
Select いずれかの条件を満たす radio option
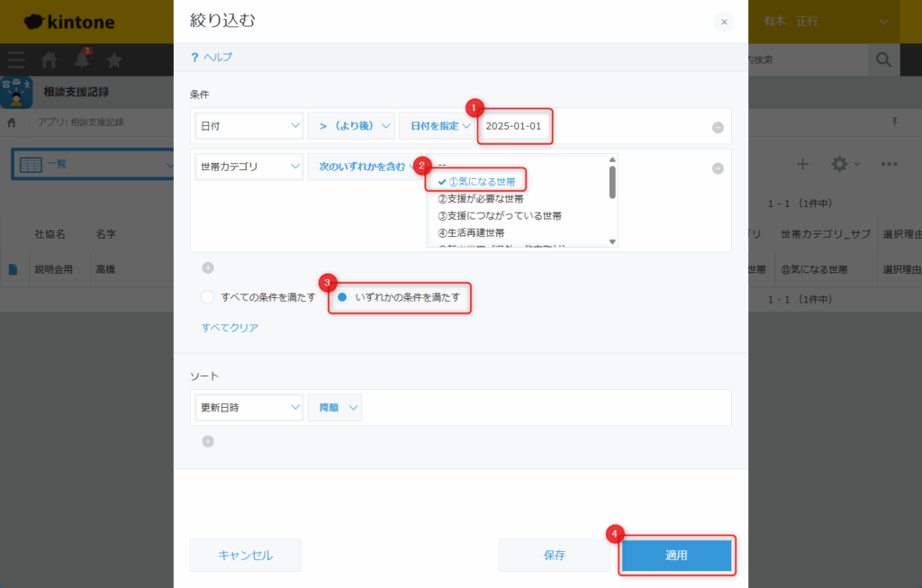[x=342, y=297]
